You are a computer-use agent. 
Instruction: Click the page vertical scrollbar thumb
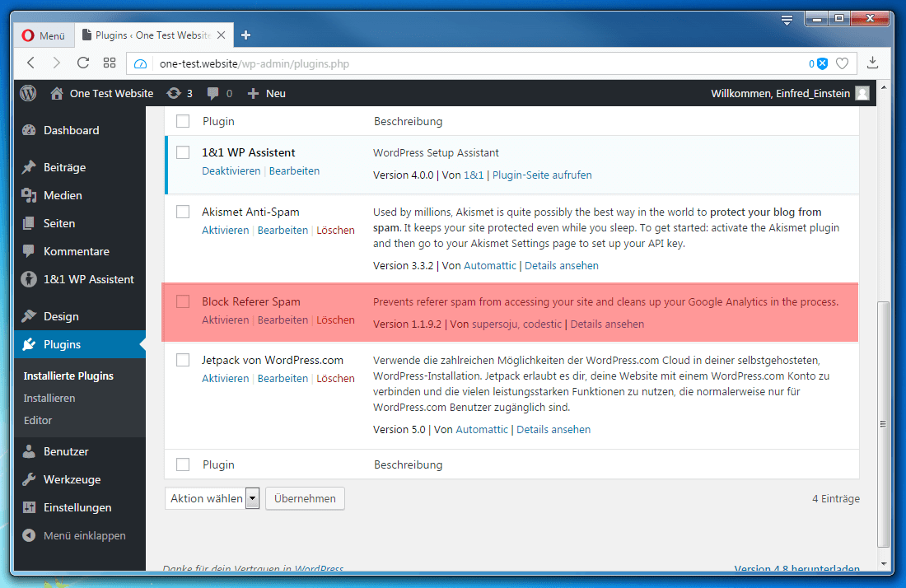click(882, 423)
